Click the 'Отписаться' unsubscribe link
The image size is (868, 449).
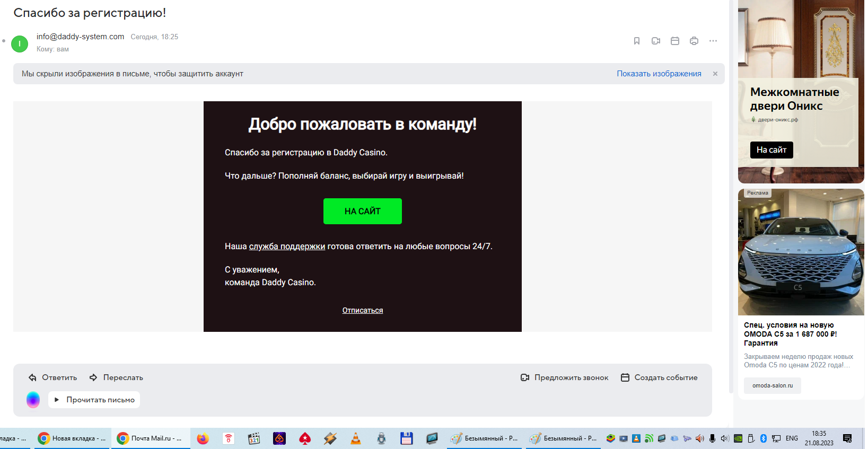[x=363, y=310]
